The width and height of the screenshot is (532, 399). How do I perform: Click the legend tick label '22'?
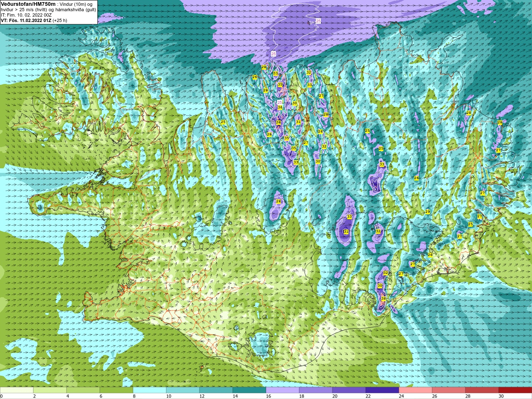368,396
